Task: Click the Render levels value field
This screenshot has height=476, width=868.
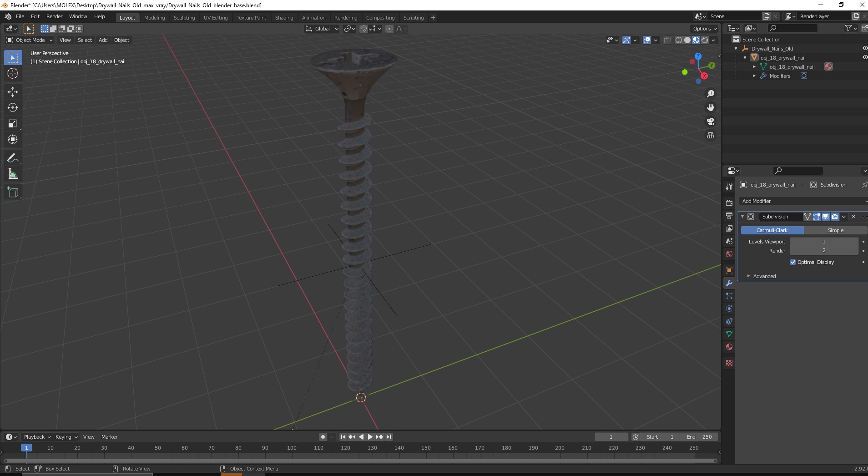Action: 824,251
